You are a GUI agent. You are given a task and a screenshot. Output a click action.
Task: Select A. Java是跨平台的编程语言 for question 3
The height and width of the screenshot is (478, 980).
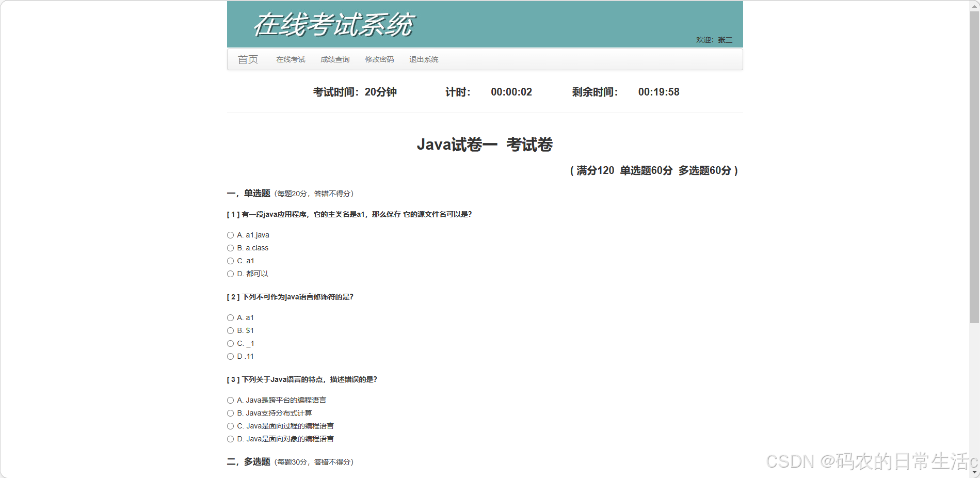tap(230, 400)
